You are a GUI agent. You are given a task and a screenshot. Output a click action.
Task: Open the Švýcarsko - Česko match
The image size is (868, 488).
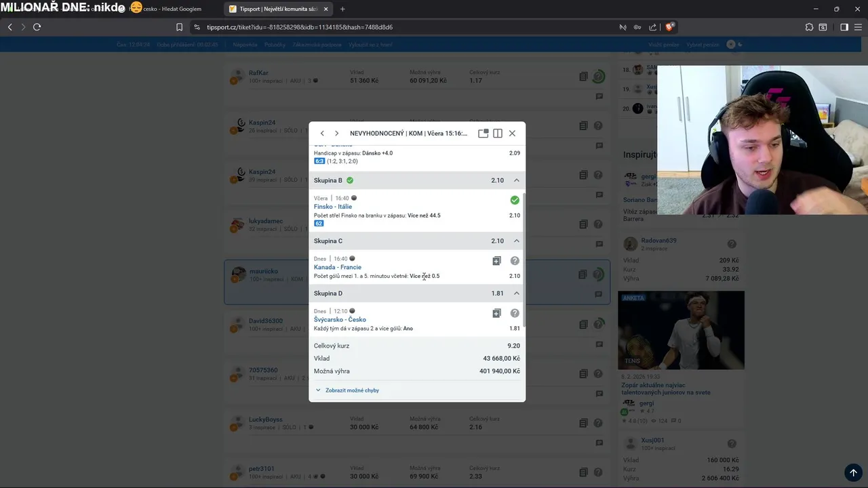click(x=340, y=319)
